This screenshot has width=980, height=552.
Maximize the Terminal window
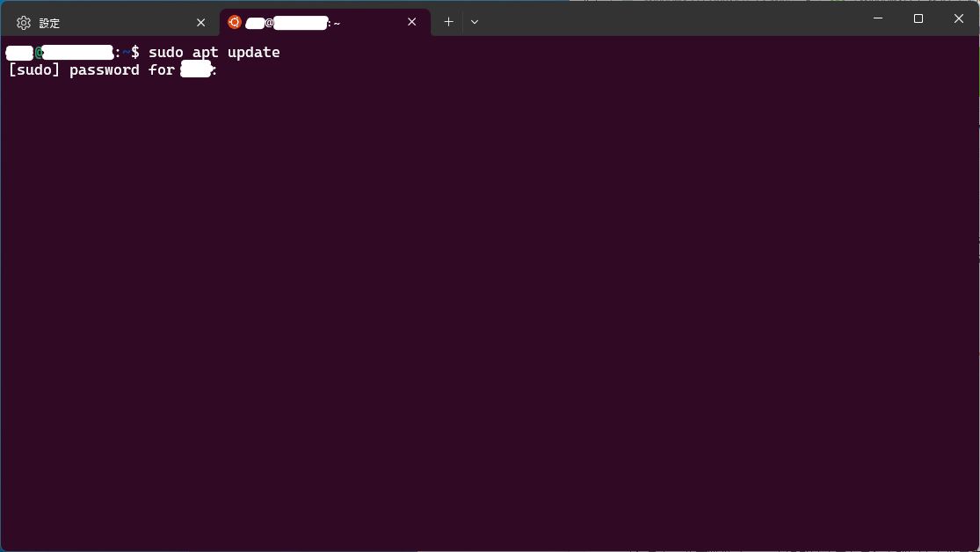click(x=918, y=18)
